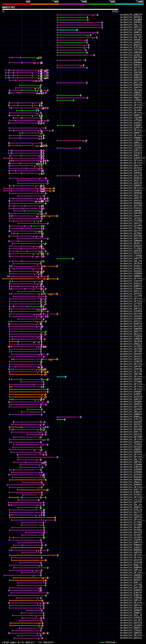Click label UniRef100_Q38913-2
146x644 pixels.
[x=133, y=158]
